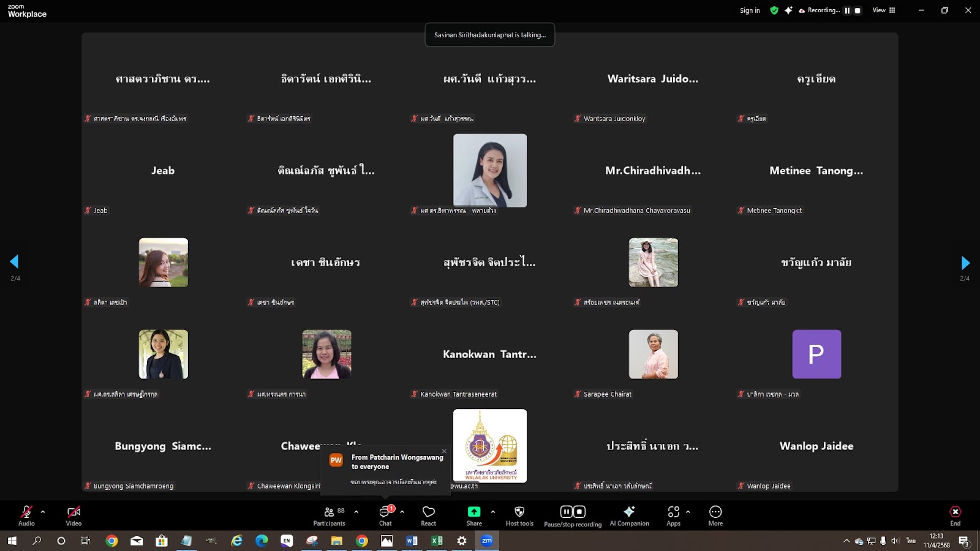
Task: Select the purple P avatar tile
Action: point(816,354)
